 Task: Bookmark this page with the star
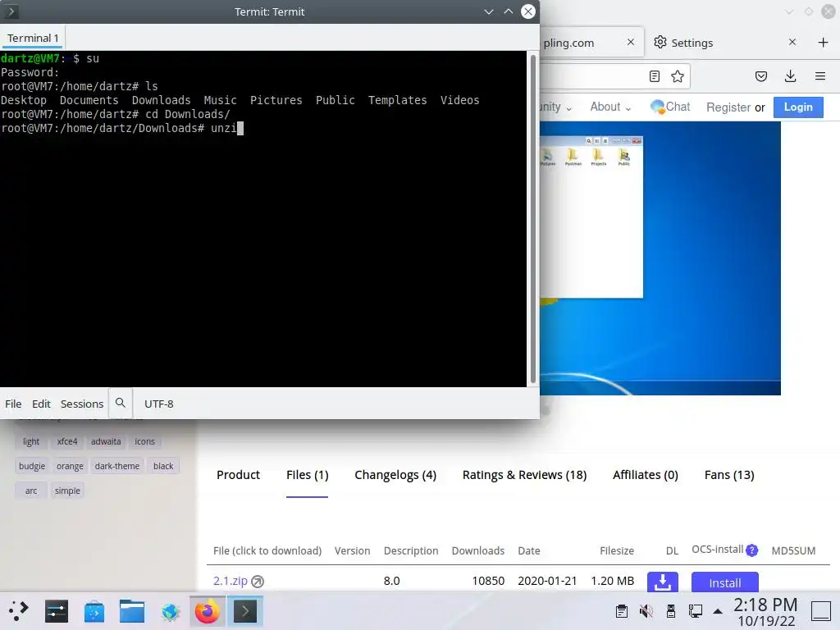tap(678, 76)
